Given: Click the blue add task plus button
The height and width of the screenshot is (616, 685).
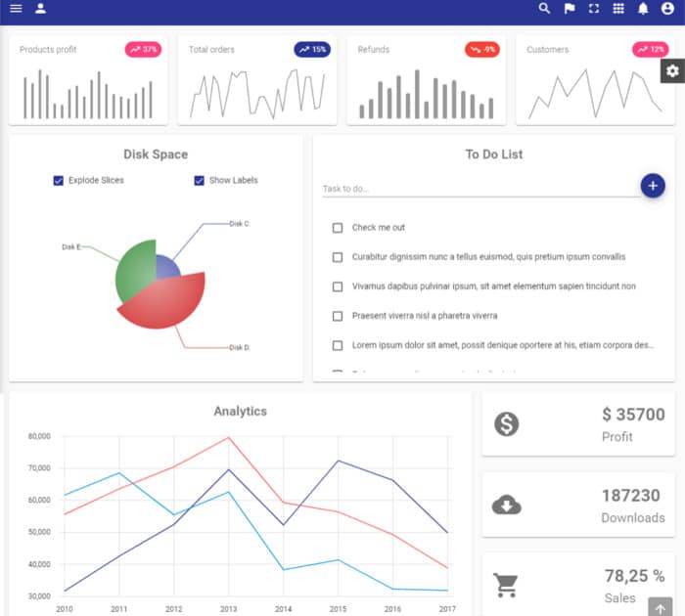Looking at the screenshot, I should point(653,185).
